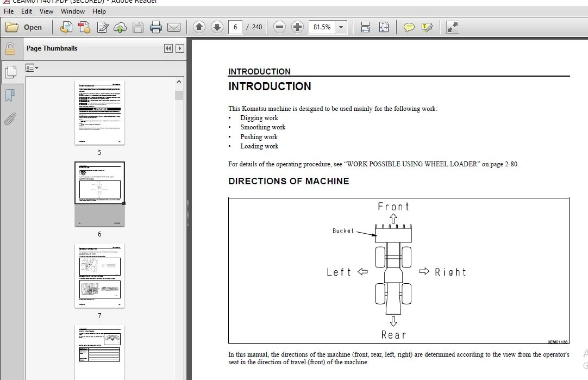Click the 'Smoothing work' bullet text
This screenshot has width=588, height=380.
point(263,127)
